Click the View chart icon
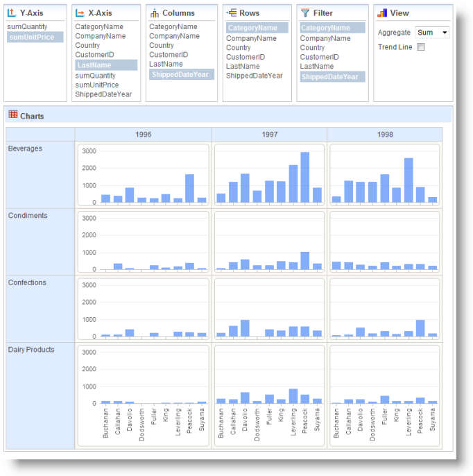This screenshot has width=473, height=476. tap(382, 12)
